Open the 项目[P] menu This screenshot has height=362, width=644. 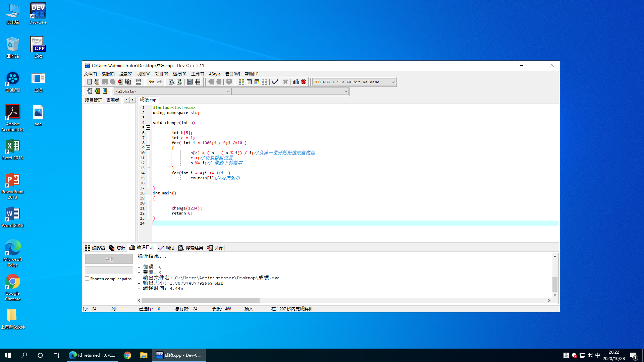tap(162, 74)
